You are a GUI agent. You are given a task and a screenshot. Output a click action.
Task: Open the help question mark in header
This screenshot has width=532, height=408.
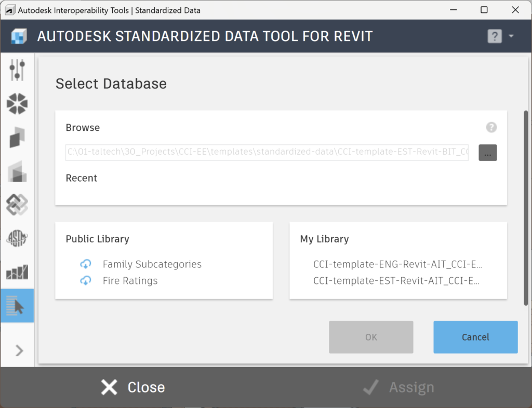tap(495, 36)
